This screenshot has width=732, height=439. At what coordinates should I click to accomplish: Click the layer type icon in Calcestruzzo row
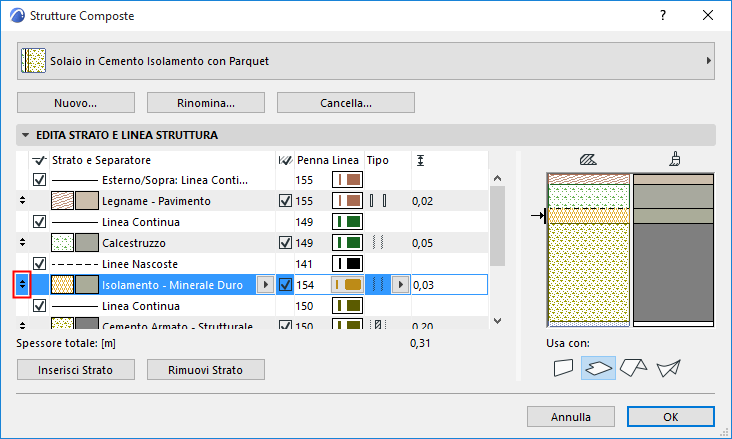378,242
